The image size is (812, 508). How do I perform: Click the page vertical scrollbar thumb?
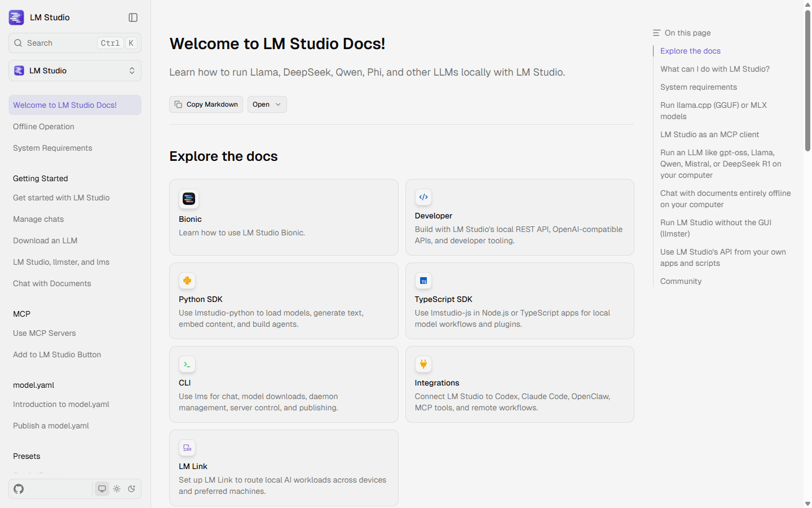tap(807, 81)
